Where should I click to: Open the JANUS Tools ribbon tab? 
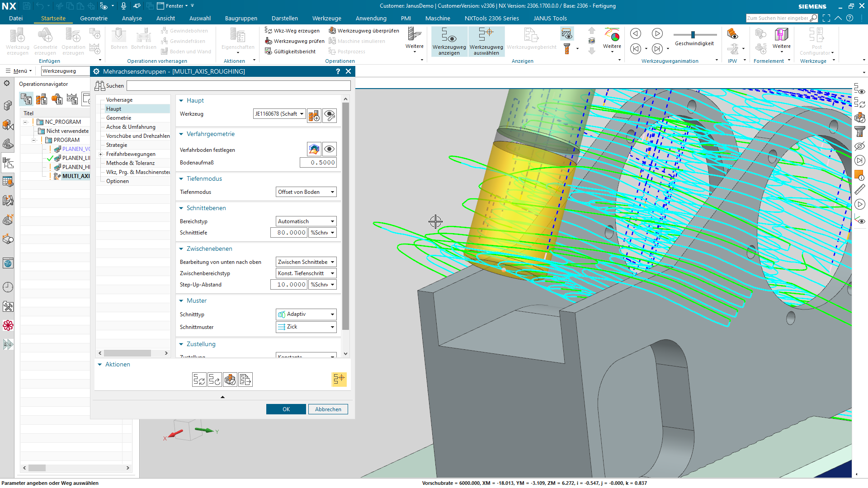click(x=550, y=19)
